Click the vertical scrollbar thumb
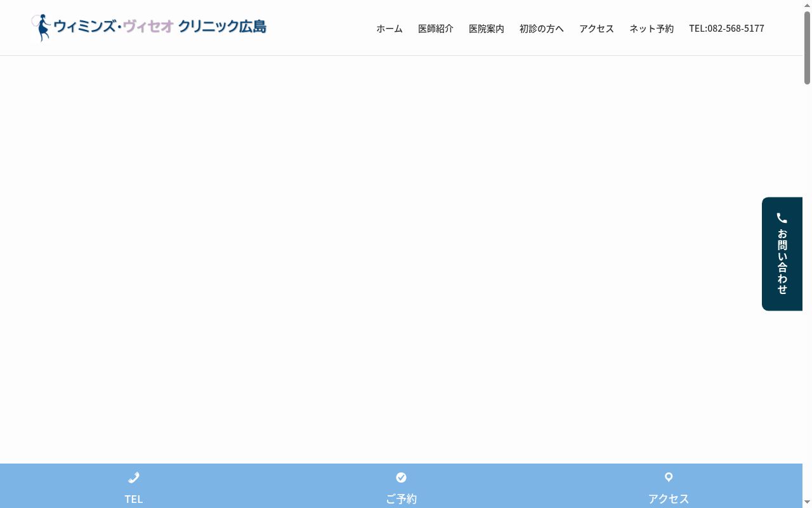 coord(807,48)
